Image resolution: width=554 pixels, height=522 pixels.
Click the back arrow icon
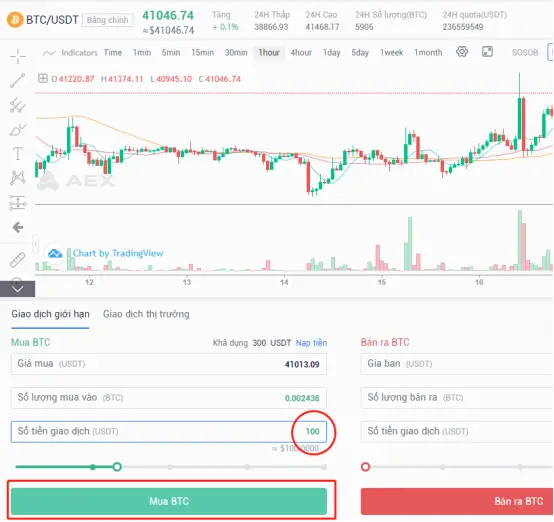point(18,227)
